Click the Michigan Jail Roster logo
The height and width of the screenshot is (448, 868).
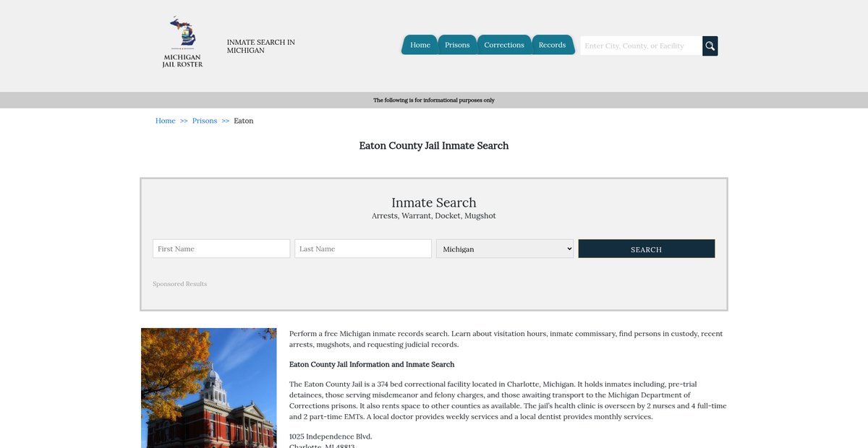pos(182,42)
